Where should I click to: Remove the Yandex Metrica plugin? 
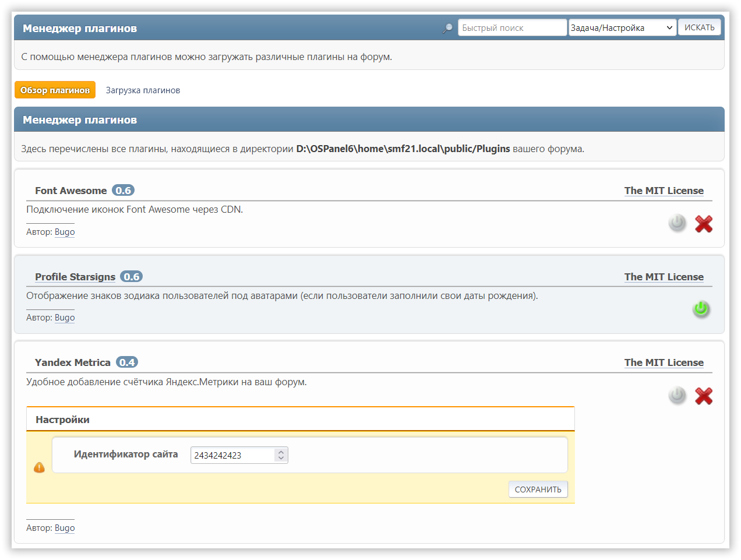(704, 396)
